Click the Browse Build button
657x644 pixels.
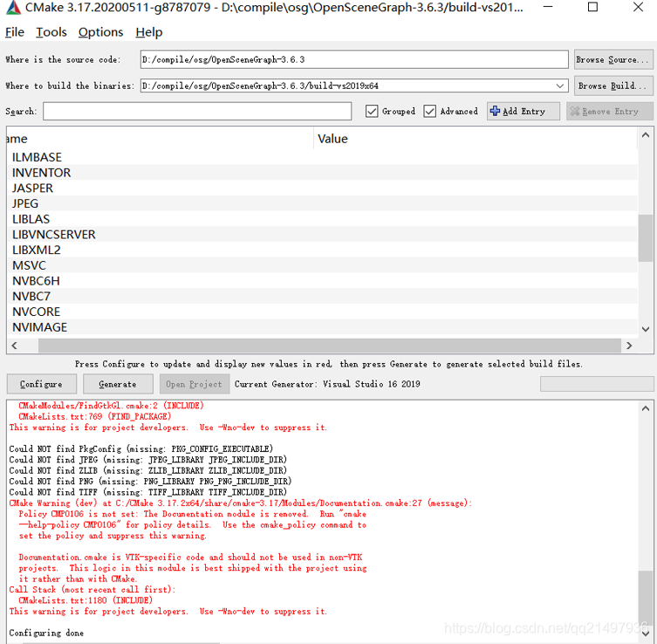click(613, 86)
